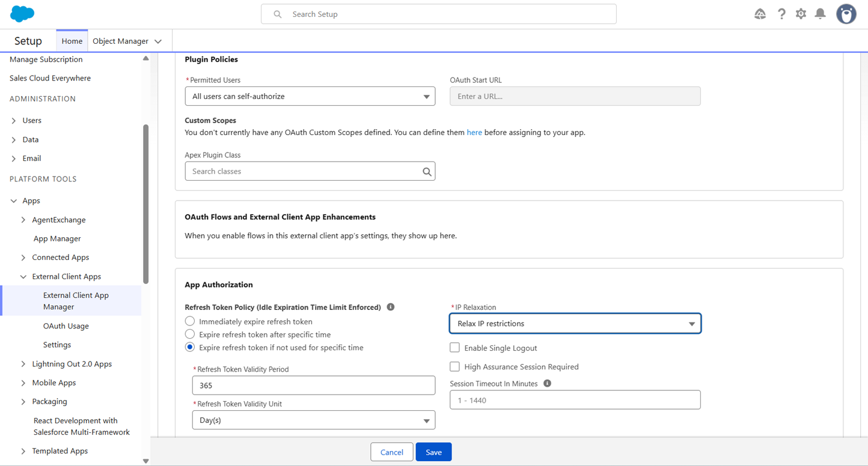Expand the Data tree node
The width and height of the screenshot is (868, 466).
14,140
